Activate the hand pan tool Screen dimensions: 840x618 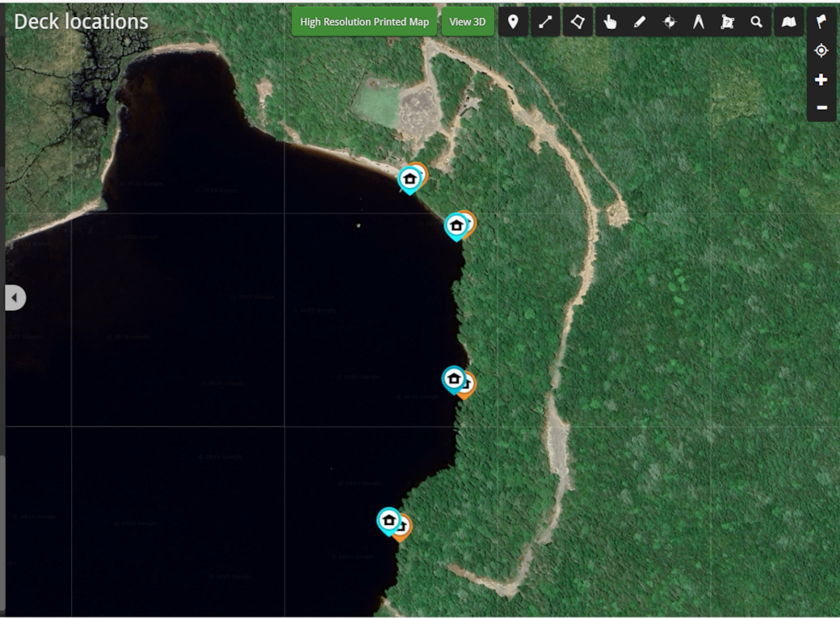(610, 22)
